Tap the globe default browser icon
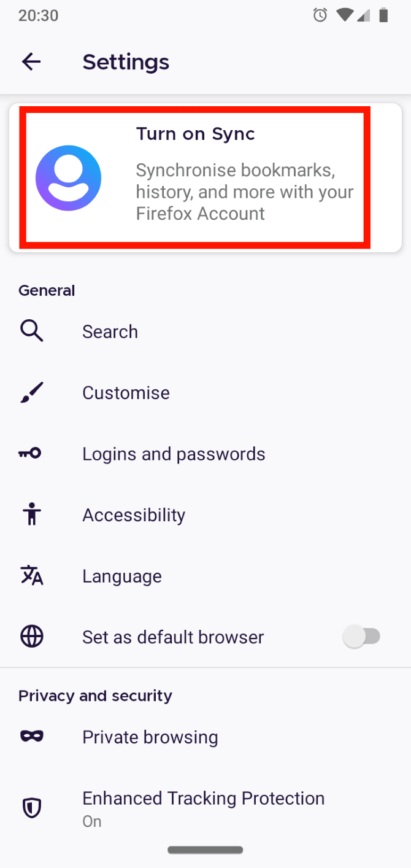This screenshot has width=411, height=868. click(x=31, y=637)
